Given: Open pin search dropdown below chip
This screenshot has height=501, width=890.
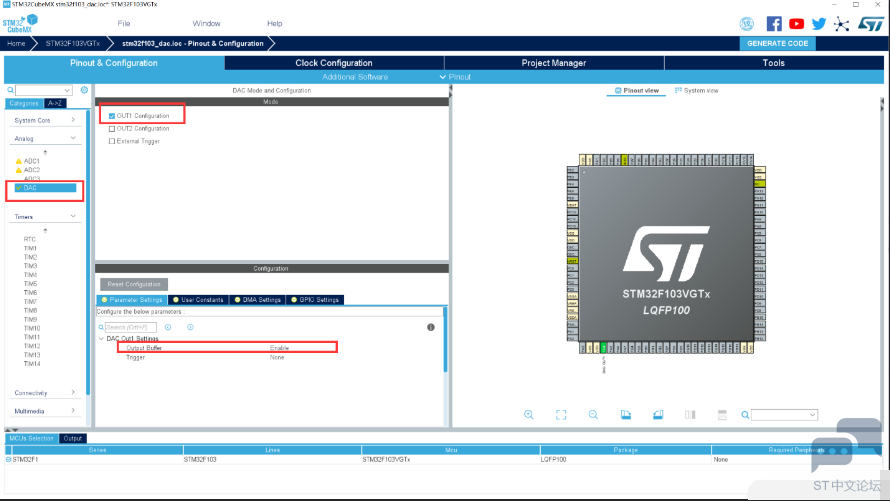Looking at the screenshot, I should coord(812,415).
